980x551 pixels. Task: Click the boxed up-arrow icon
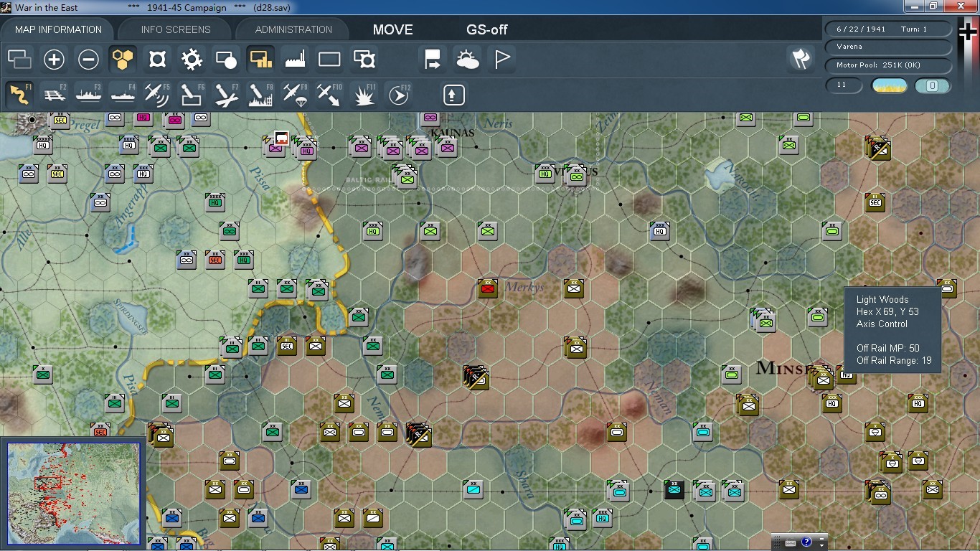453,95
